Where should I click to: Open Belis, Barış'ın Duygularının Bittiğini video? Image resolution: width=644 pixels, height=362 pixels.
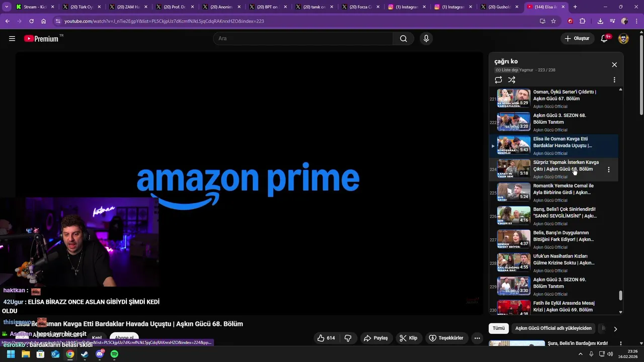[x=554, y=240]
